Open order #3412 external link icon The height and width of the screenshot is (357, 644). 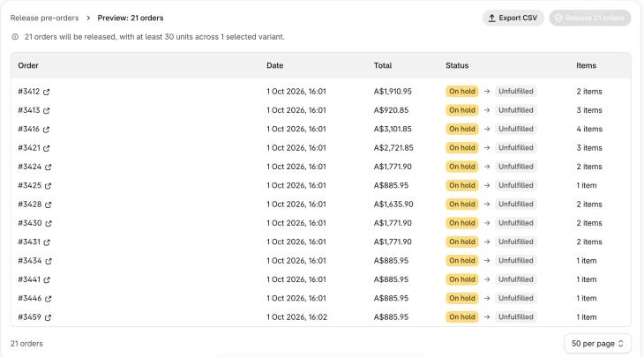click(x=47, y=92)
